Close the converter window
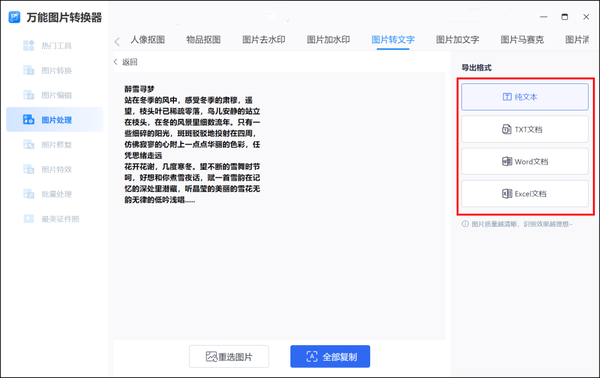The width and height of the screenshot is (600, 378). pos(586,17)
